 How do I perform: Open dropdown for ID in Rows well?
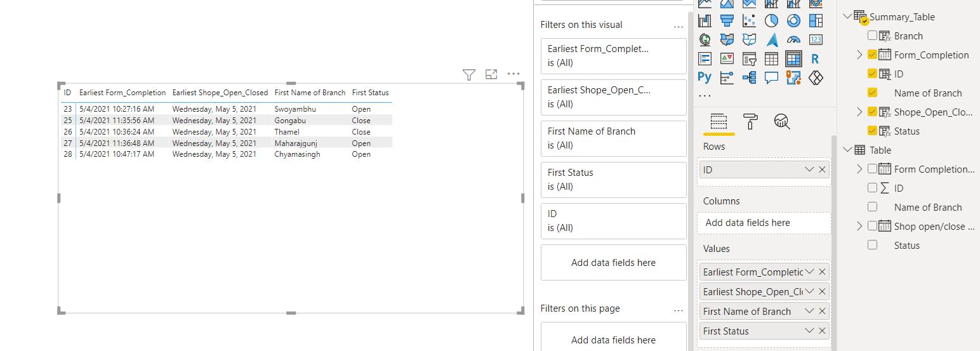pyautogui.click(x=809, y=169)
